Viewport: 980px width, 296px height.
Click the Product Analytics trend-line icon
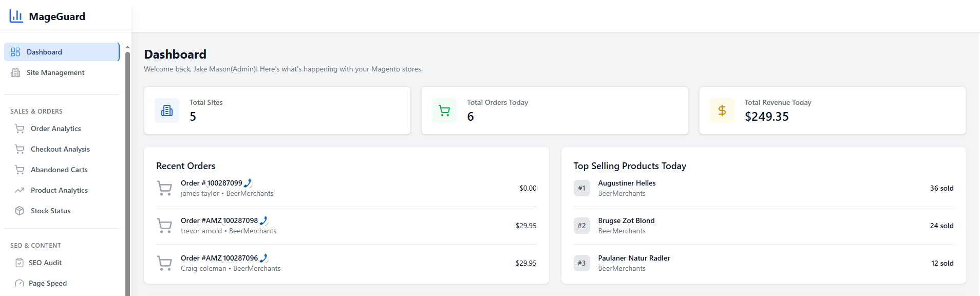click(x=20, y=190)
